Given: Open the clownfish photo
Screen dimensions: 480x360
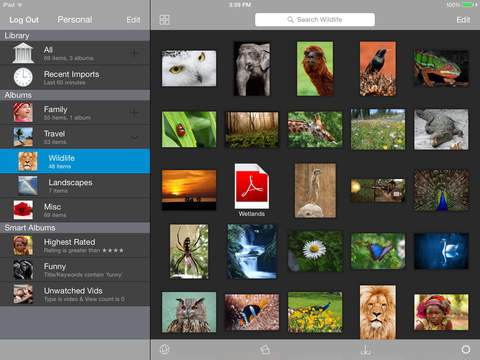Looking at the screenshot, I should pos(252,312).
